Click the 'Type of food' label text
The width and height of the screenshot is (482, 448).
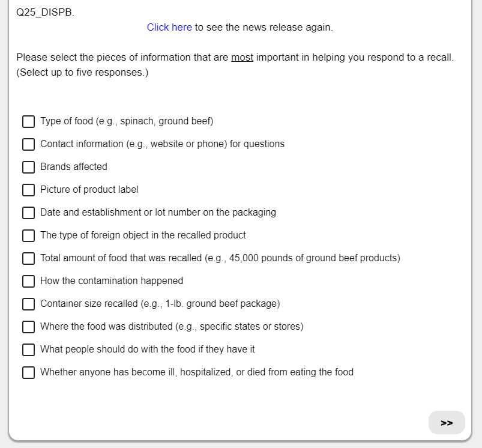127,121
